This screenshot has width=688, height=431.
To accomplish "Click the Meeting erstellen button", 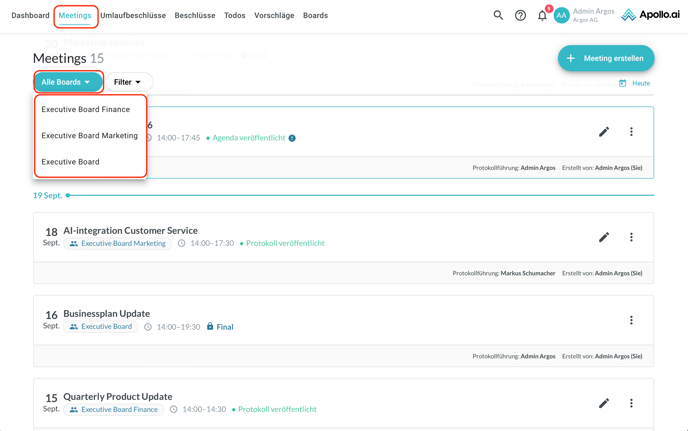I will click(x=606, y=58).
